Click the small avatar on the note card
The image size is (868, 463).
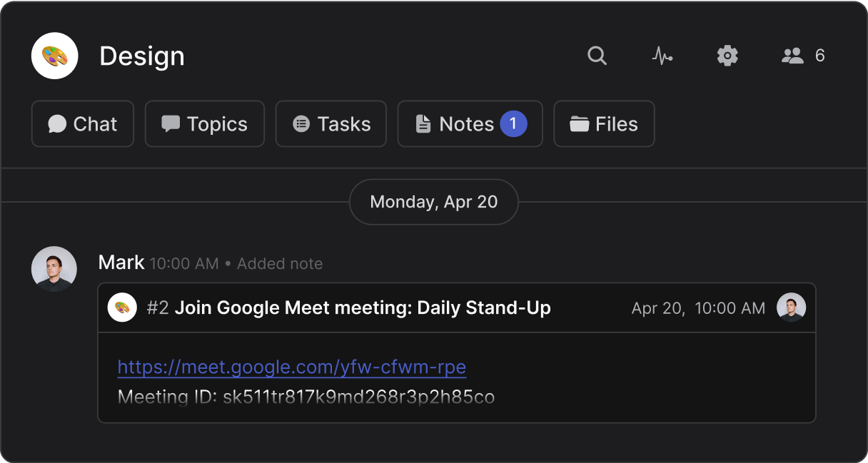(x=792, y=307)
